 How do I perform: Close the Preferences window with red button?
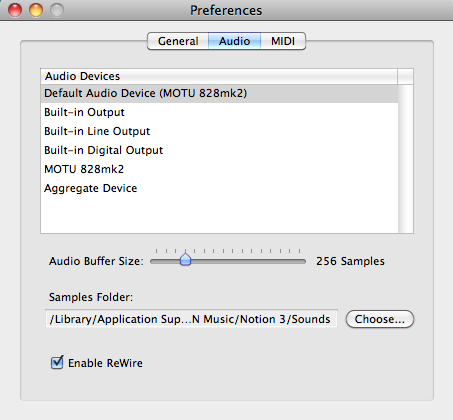[15, 10]
